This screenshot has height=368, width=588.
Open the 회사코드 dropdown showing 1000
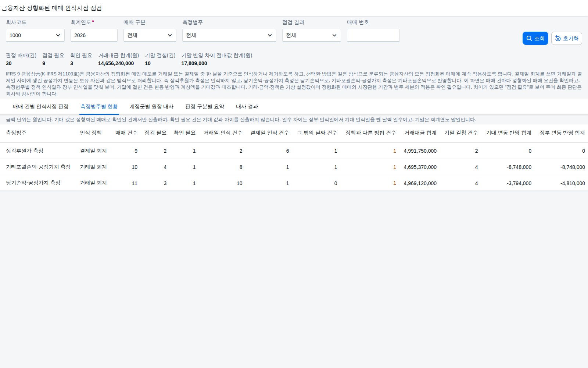coord(35,35)
